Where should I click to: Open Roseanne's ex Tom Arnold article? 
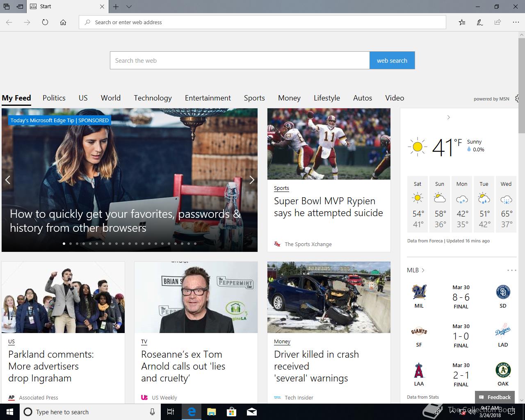(x=183, y=366)
